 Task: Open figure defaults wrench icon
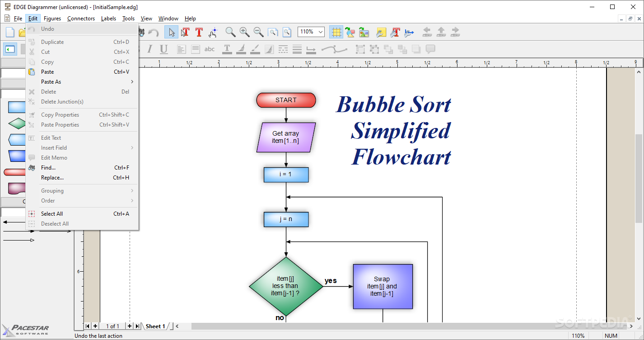click(x=381, y=32)
